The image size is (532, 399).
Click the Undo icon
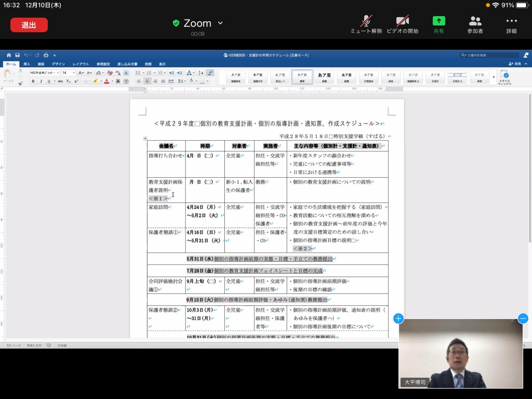pos(26,55)
